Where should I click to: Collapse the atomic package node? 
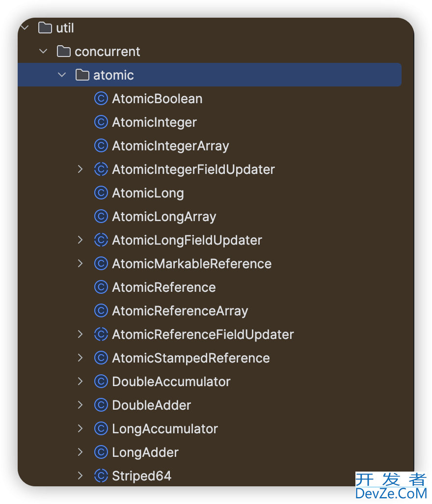tap(62, 75)
